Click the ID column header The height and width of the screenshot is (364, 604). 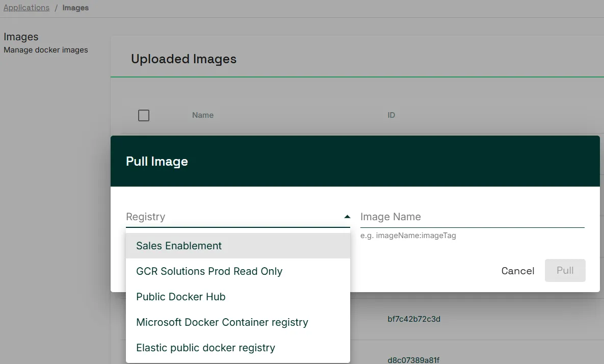[391, 115]
